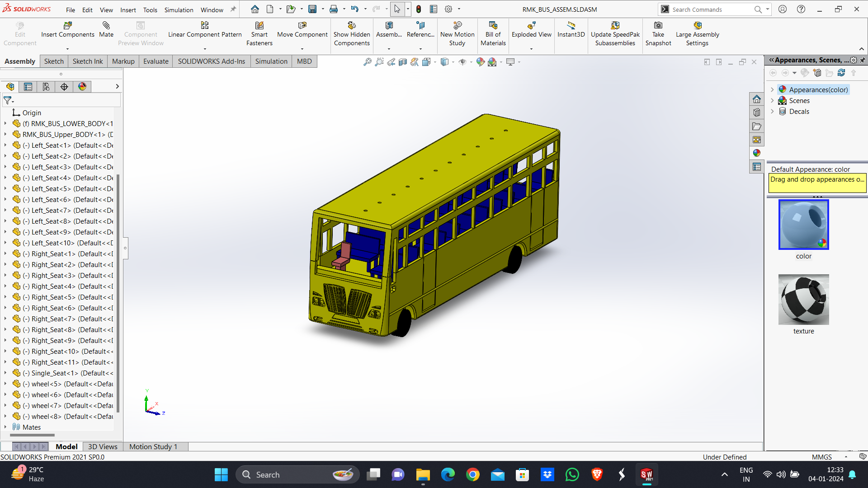Pin the SOLIDWORKS menu bar
The height and width of the screenshot is (488, 868).
tap(233, 9)
